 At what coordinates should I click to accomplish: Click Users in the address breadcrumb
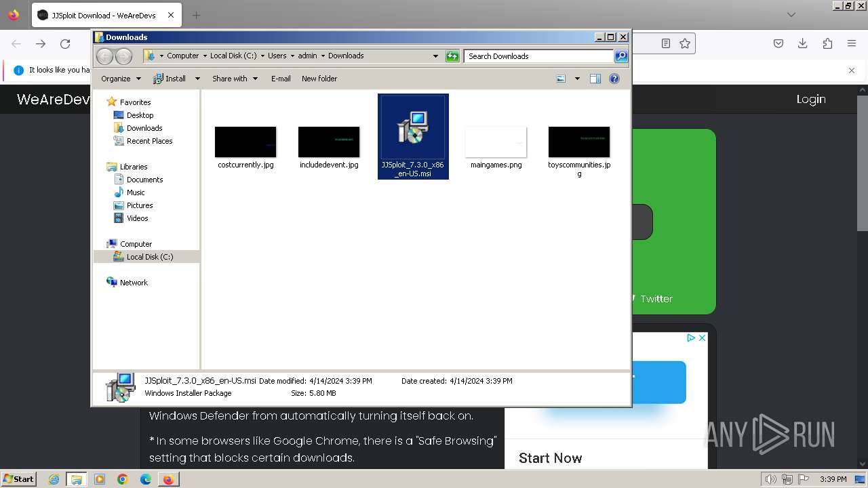coord(277,56)
